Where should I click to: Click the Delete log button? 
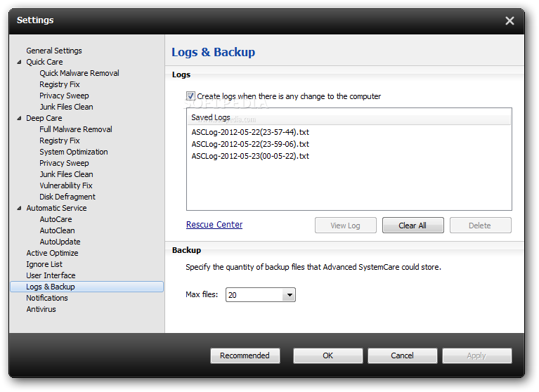coord(480,226)
